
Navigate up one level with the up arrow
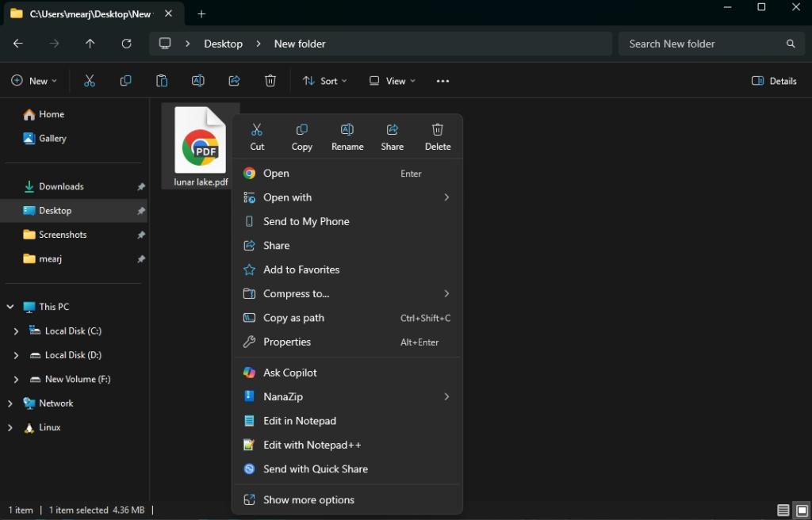coord(90,44)
